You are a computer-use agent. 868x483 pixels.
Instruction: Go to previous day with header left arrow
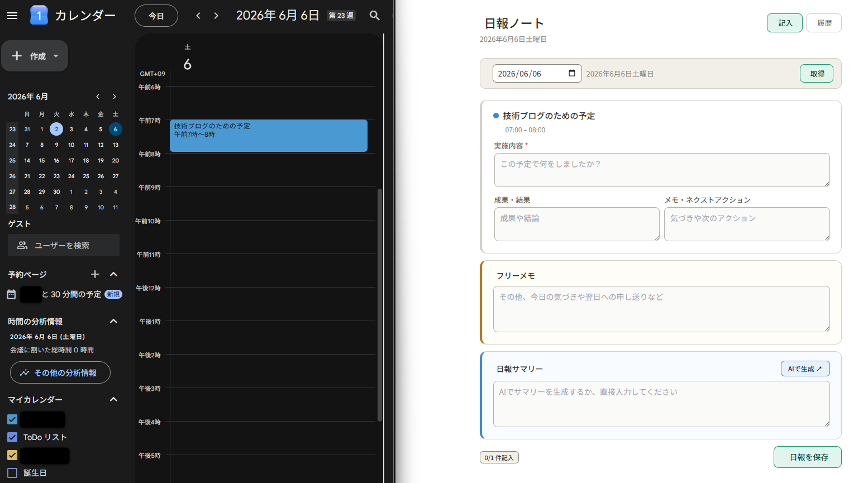198,16
